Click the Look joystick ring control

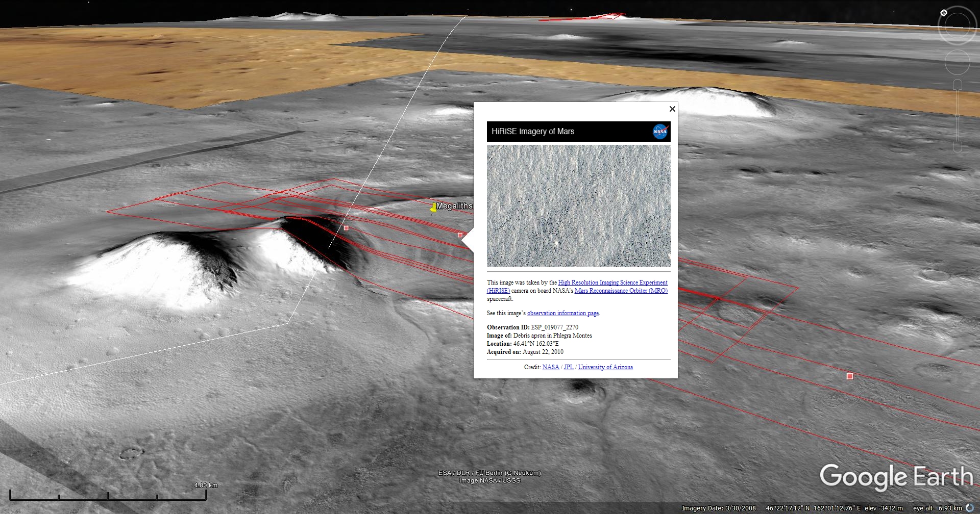[x=957, y=25]
